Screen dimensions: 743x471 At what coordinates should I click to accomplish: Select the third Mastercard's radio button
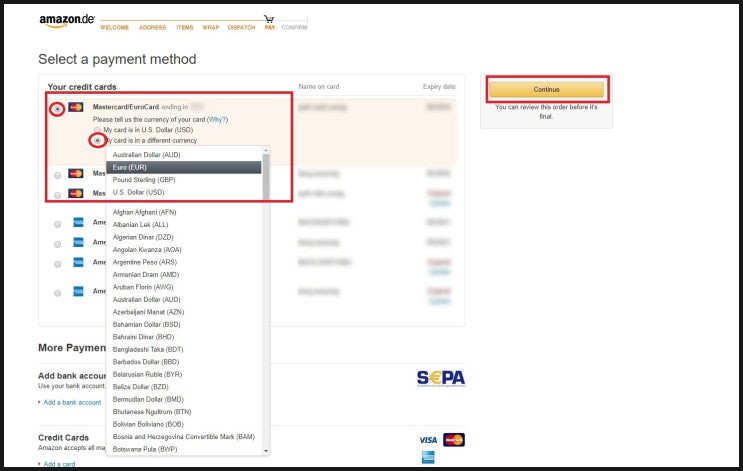57,195
